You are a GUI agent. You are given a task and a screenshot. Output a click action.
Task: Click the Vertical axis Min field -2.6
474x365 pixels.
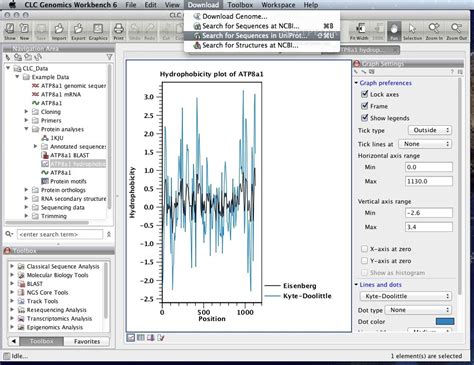click(x=429, y=213)
